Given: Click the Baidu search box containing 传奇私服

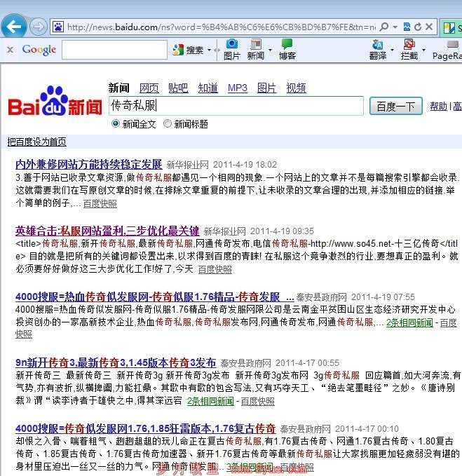Looking at the screenshot, I should [236, 106].
